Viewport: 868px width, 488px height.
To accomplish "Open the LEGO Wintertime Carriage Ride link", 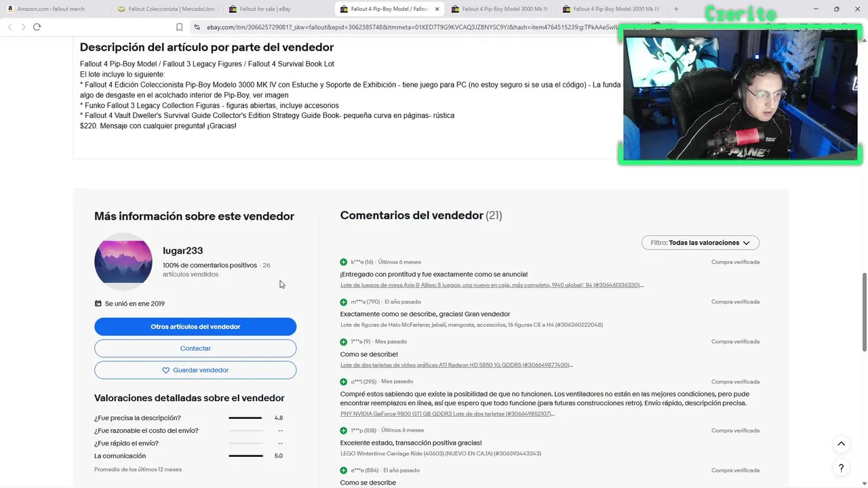I will pos(441,453).
